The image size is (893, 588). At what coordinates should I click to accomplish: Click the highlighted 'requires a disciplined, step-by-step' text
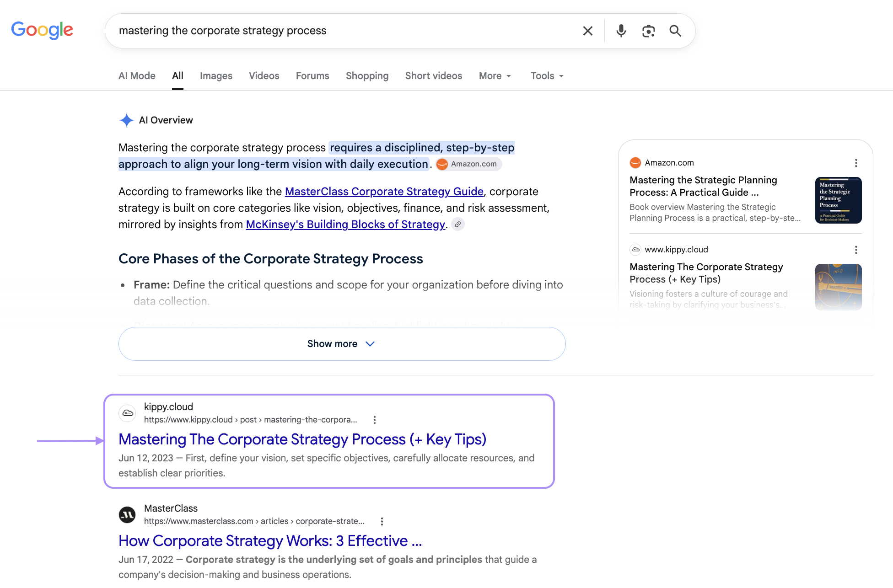(422, 148)
